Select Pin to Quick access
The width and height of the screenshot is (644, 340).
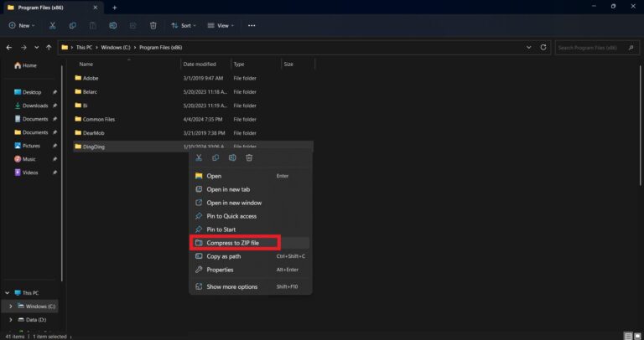[250, 216]
